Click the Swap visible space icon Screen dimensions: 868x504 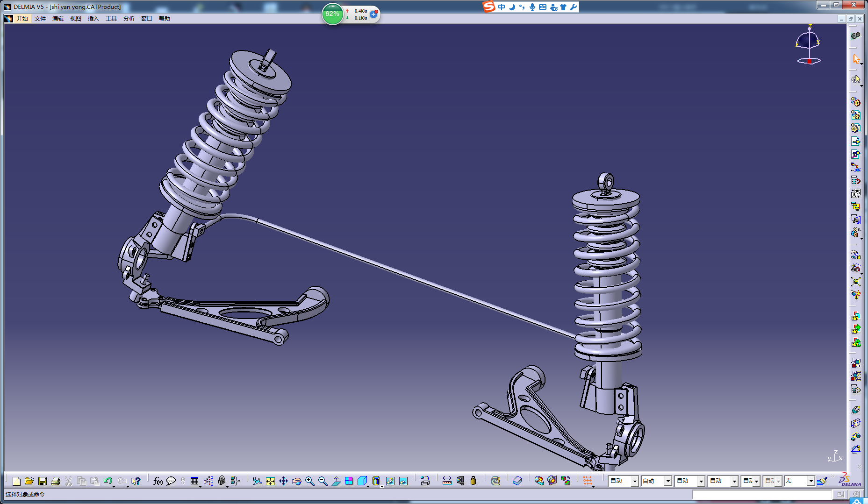(x=403, y=481)
